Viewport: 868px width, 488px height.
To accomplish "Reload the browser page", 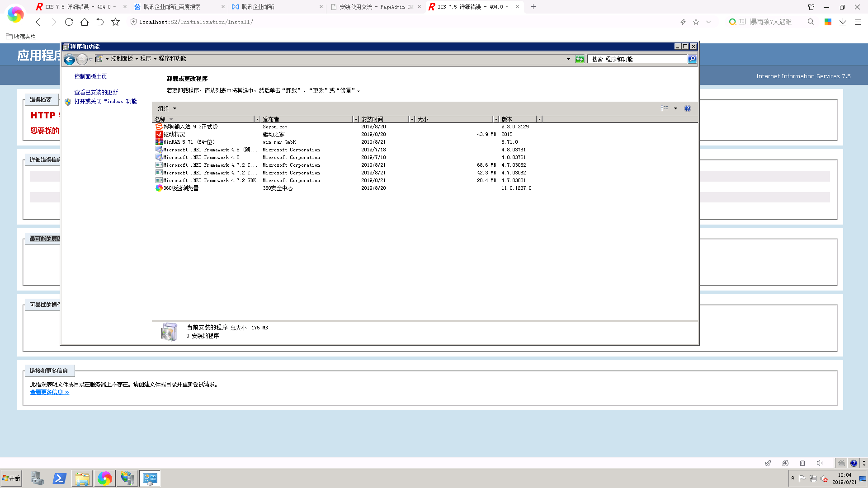I will coord(69,22).
